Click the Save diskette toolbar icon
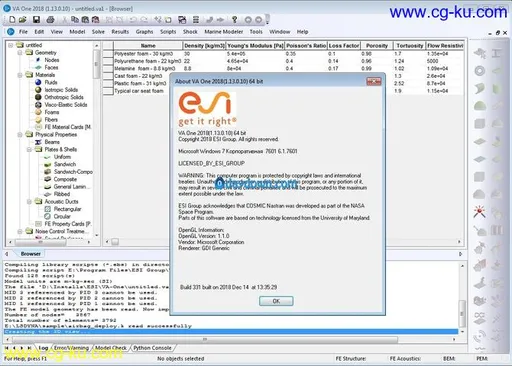Image resolution: width=512 pixels, height=366 pixels. 36,20
